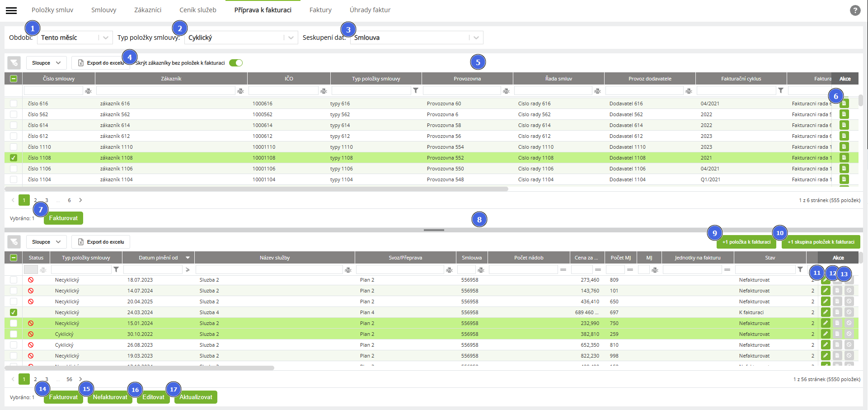Open the Ceník služeb tab
The image size is (868, 410).
(197, 10)
